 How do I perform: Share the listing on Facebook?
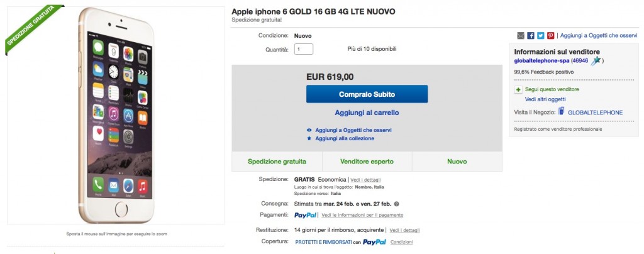(531, 36)
